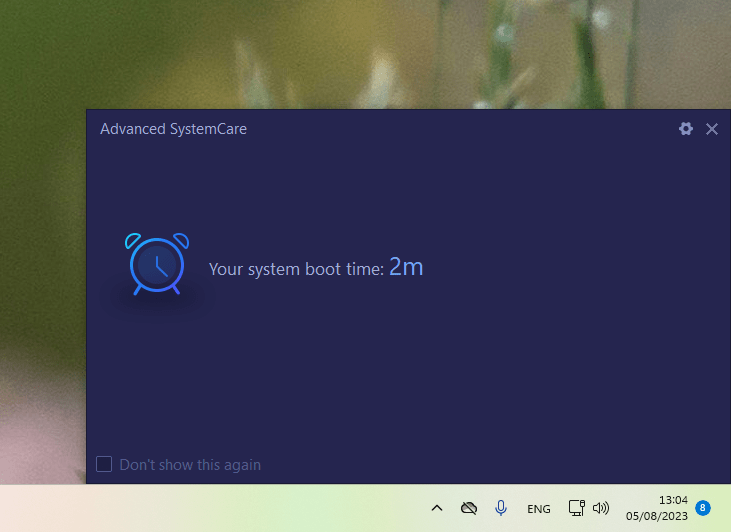Click the Your system boot time label
Viewport: 731px width, 532px height.
click(x=296, y=269)
